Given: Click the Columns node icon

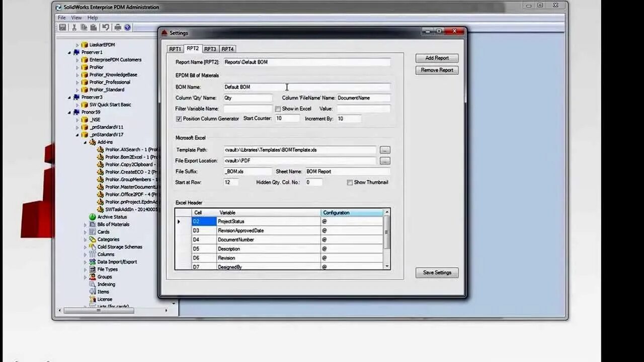Looking at the screenshot, I should click(x=93, y=254).
